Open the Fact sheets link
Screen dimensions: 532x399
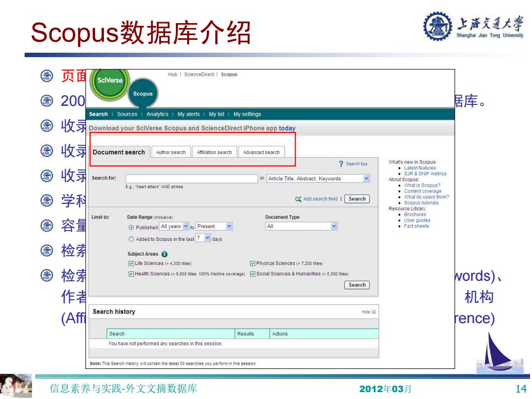pos(416,226)
